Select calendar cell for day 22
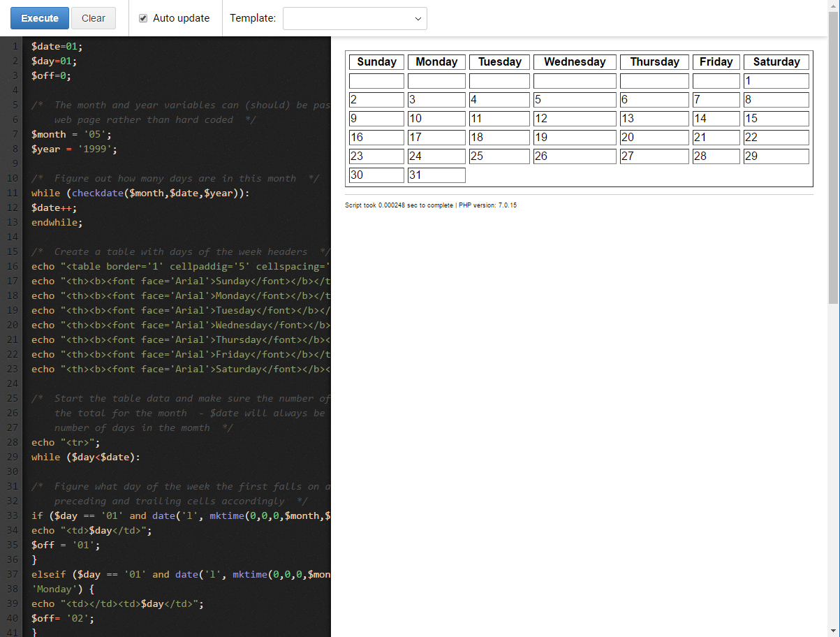 pos(776,138)
